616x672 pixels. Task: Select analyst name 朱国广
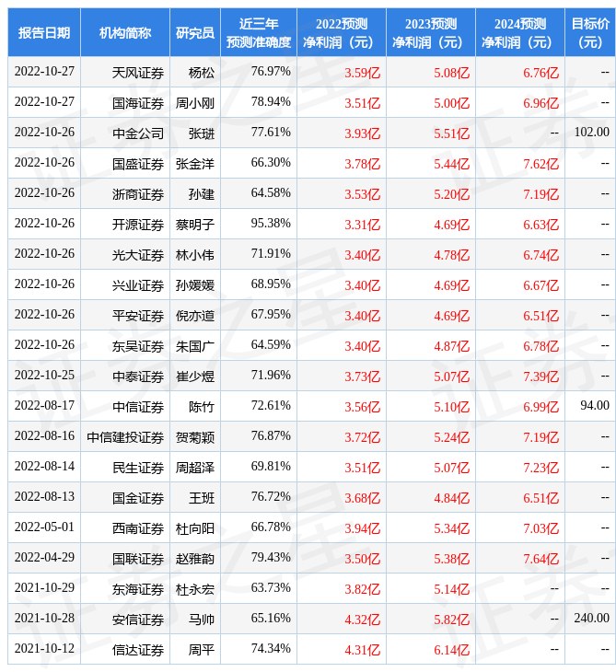point(195,346)
